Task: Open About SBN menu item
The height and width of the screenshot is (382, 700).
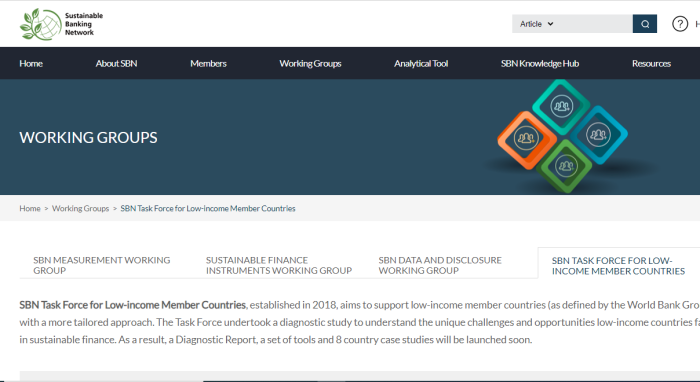Action: coord(116,63)
